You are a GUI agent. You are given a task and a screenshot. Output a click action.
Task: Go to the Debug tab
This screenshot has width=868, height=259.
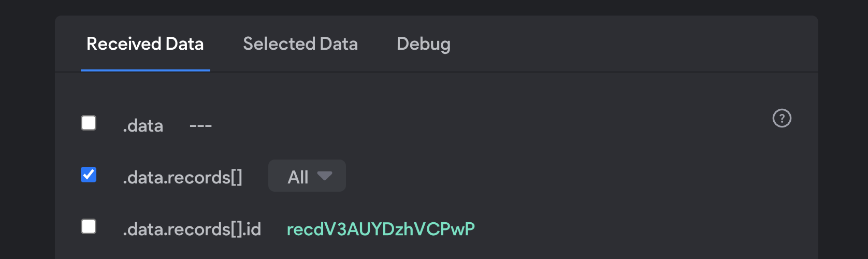[423, 44]
